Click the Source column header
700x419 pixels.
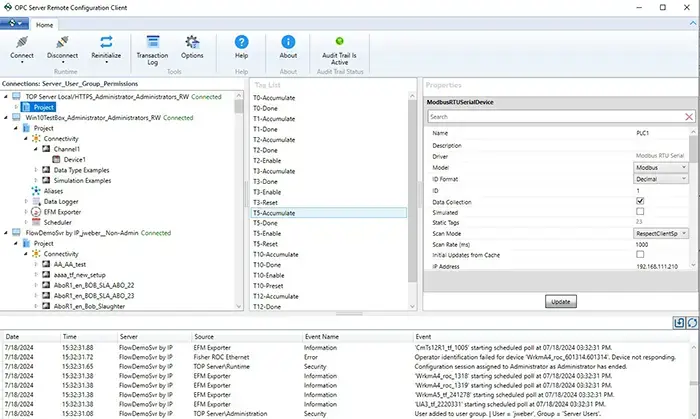tap(204, 337)
